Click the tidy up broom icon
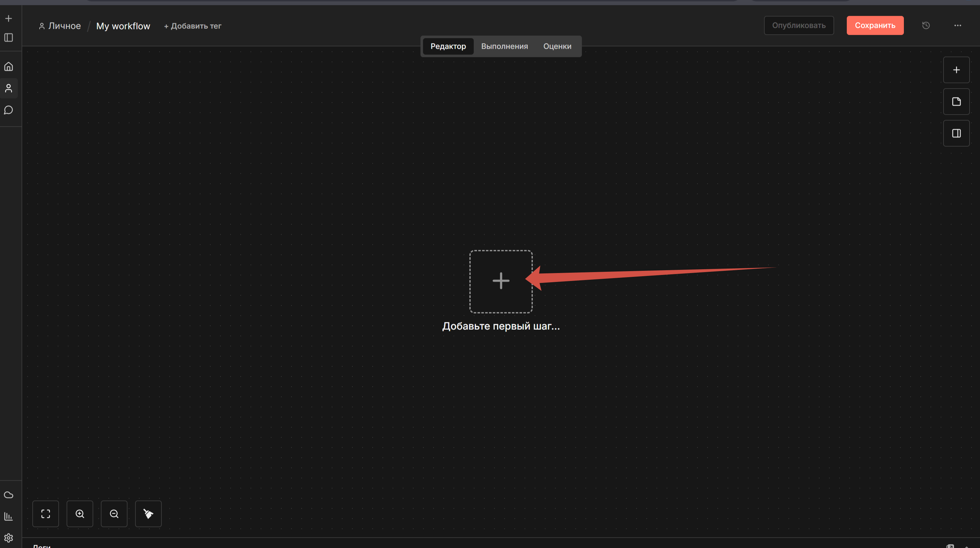The height and width of the screenshot is (548, 980). 148,514
